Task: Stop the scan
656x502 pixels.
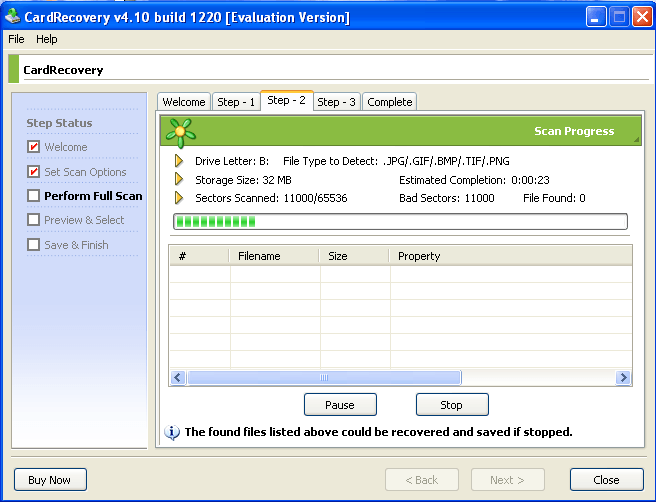Action: pos(452,405)
